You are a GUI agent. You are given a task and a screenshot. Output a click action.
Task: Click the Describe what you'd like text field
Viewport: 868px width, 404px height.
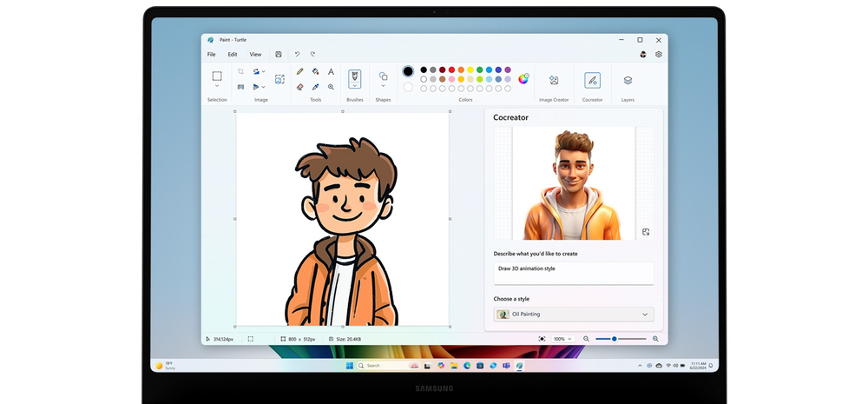(x=574, y=273)
